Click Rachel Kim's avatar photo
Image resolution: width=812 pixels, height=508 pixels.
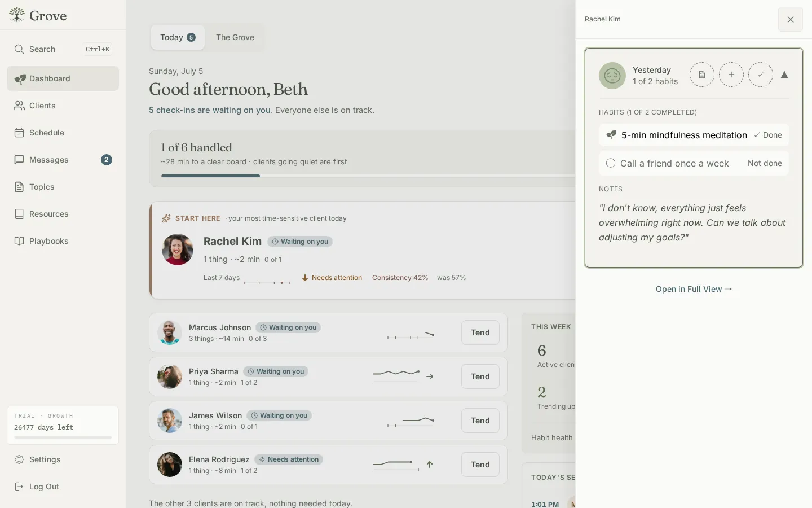point(178,249)
